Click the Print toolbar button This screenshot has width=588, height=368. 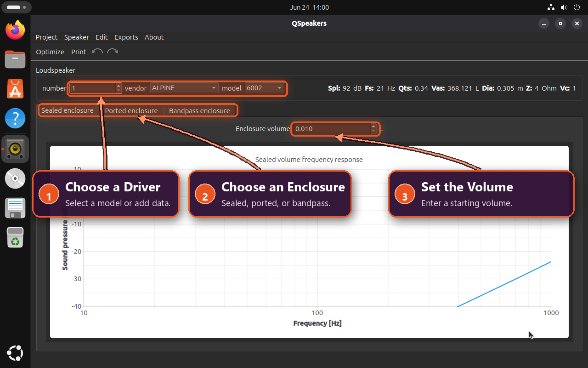point(79,52)
